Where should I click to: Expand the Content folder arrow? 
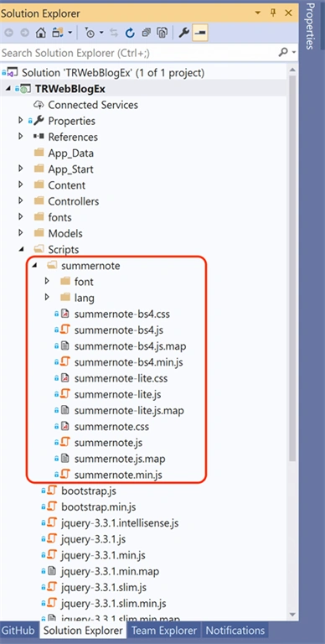coord(21,184)
